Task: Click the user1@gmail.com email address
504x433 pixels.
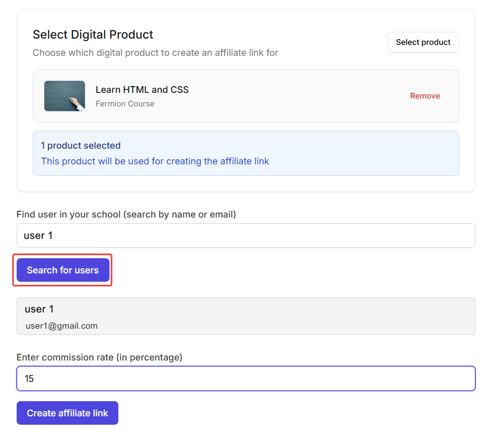Action: (62, 326)
